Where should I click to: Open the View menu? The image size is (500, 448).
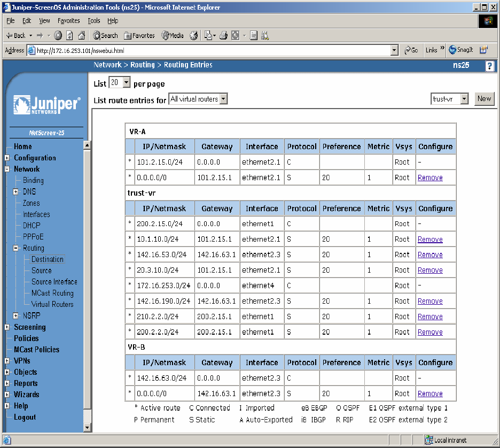coord(44,21)
